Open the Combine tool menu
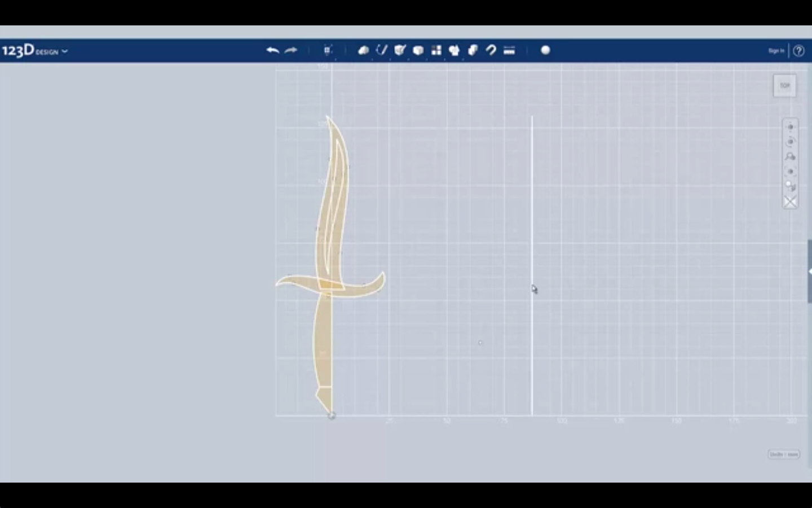 [473, 50]
